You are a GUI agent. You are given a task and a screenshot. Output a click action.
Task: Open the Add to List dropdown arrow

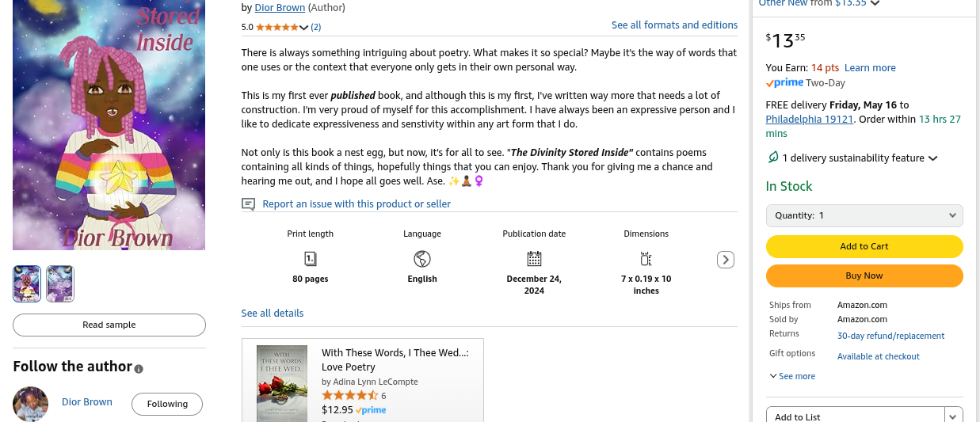pyautogui.click(x=954, y=416)
